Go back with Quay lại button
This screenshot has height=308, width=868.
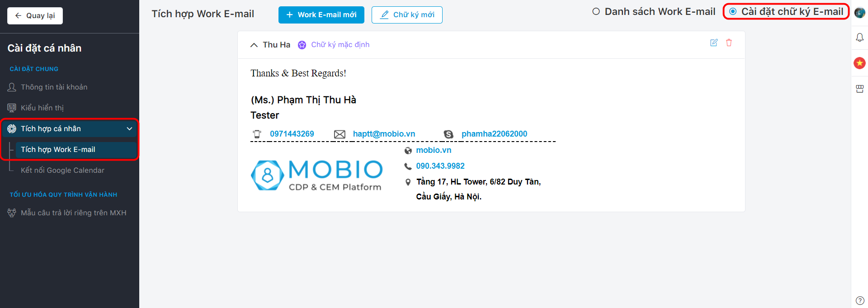[35, 16]
